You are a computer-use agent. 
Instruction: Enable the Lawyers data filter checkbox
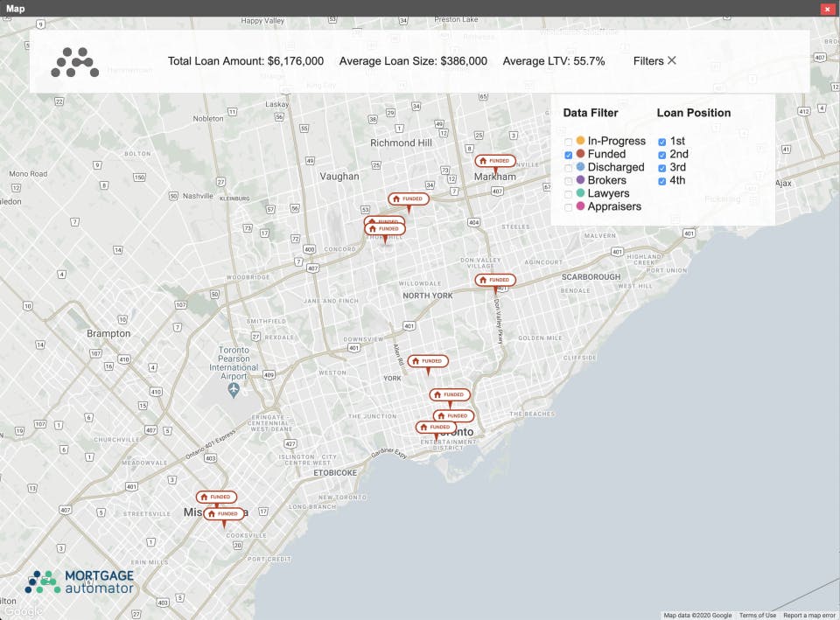pyautogui.click(x=569, y=194)
